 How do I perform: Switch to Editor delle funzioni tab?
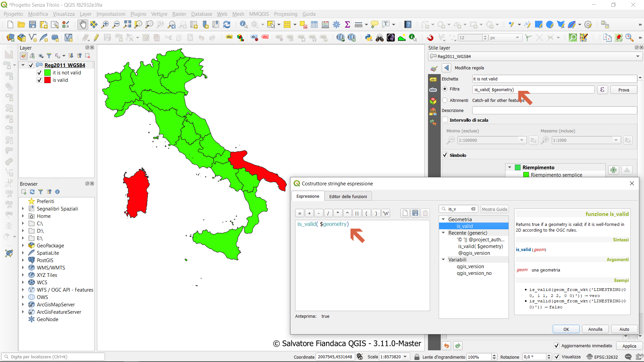click(348, 196)
